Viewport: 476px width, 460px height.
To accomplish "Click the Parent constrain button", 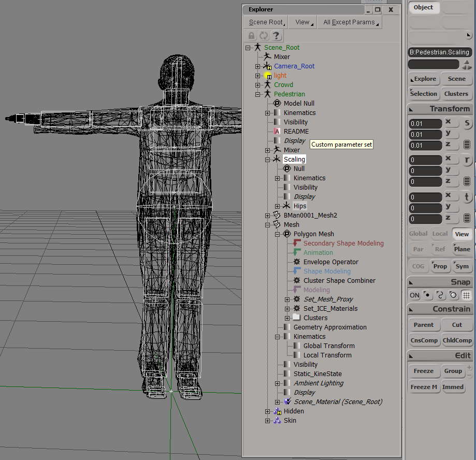I will point(424,325).
